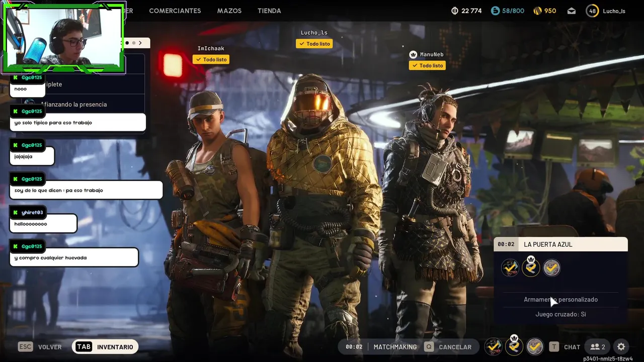Viewport: 644px width, 362px height.
Task: Select the black pagination dot
Action: (x=128, y=43)
